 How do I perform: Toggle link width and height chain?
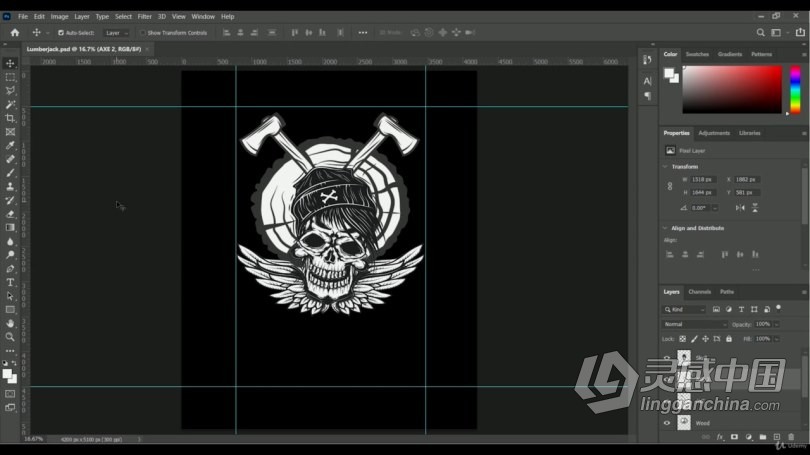click(670, 186)
